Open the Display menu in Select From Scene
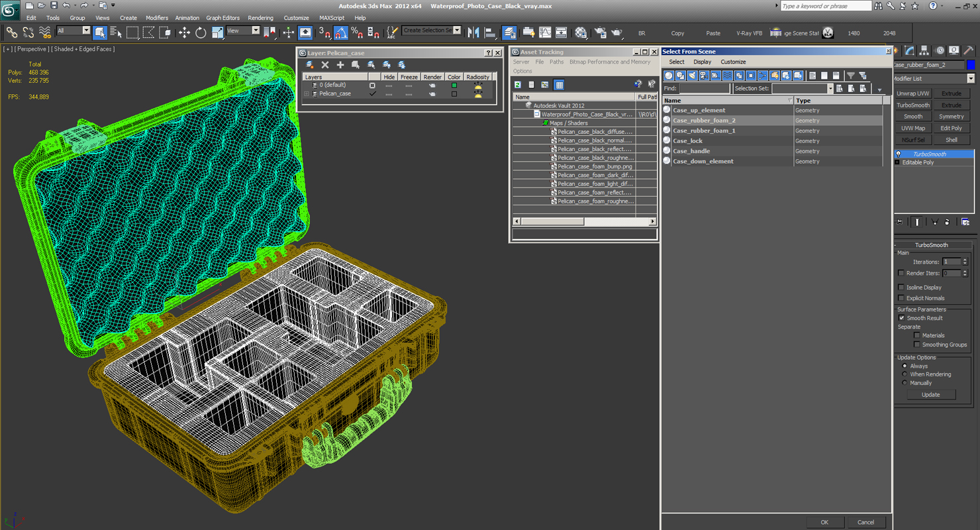The height and width of the screenshot is (530, 980). click(x=702, y=62)
